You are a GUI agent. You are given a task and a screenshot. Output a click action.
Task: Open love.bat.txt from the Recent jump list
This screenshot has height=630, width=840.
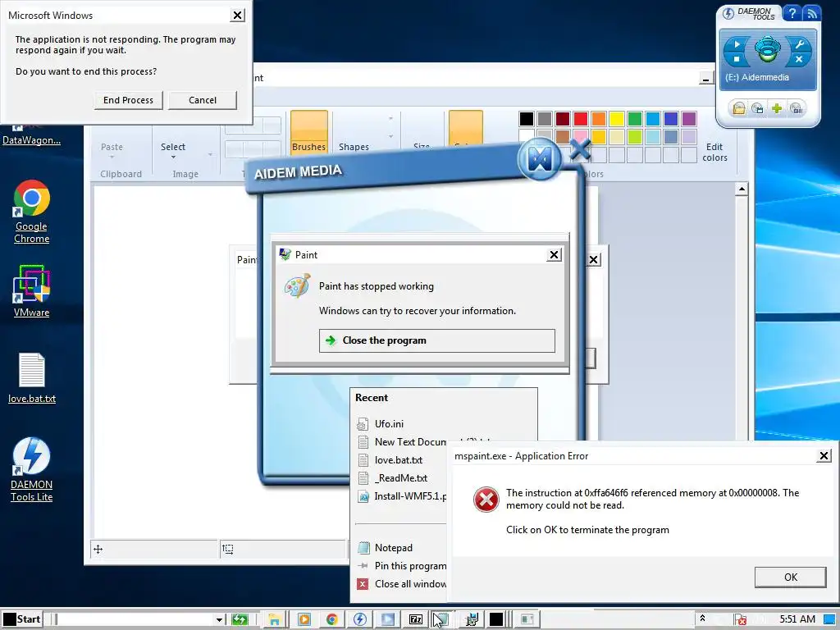pyautogui.click(x=400, y=460)
